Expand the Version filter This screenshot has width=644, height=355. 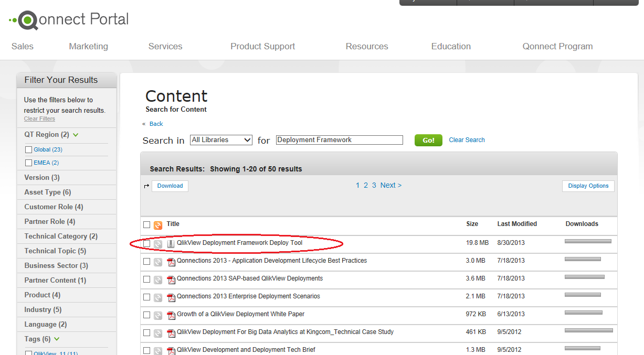coord(42,178)
